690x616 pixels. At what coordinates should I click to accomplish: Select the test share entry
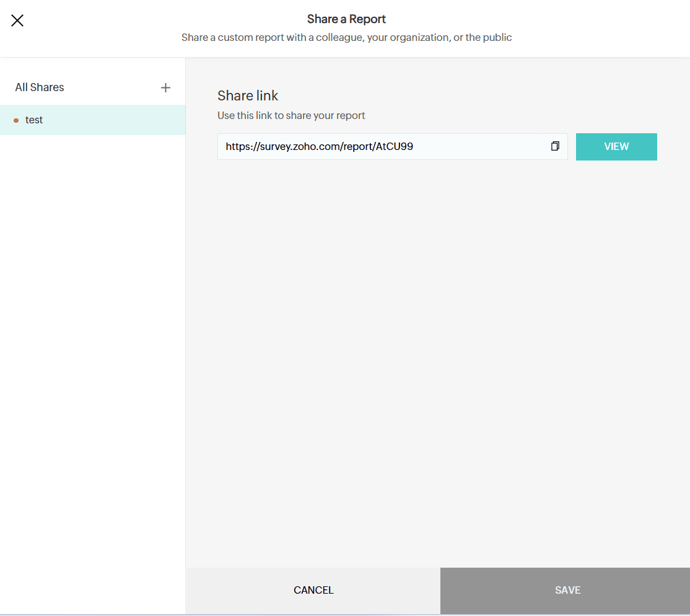point(92,120)
